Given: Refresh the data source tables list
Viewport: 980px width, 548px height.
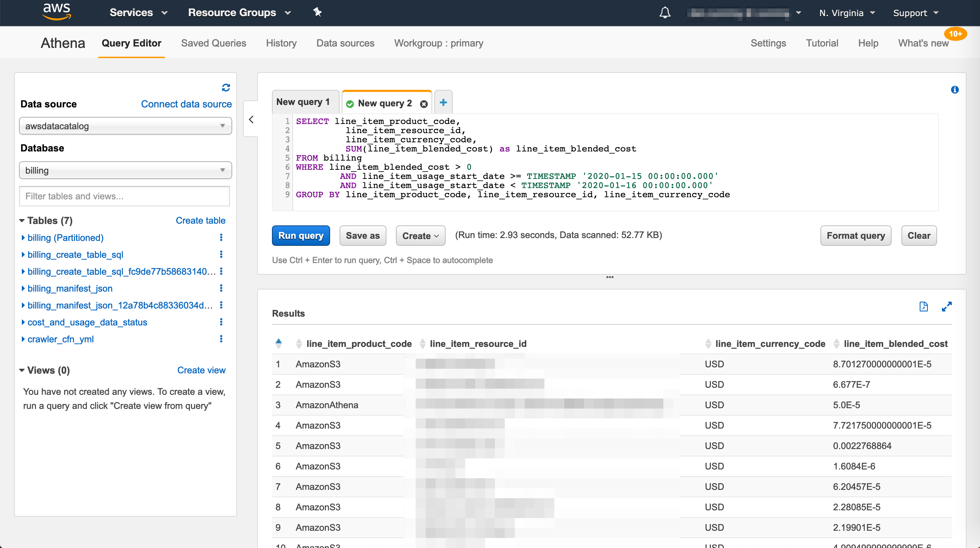Looking at the screenshot, I should click(225, 88).
